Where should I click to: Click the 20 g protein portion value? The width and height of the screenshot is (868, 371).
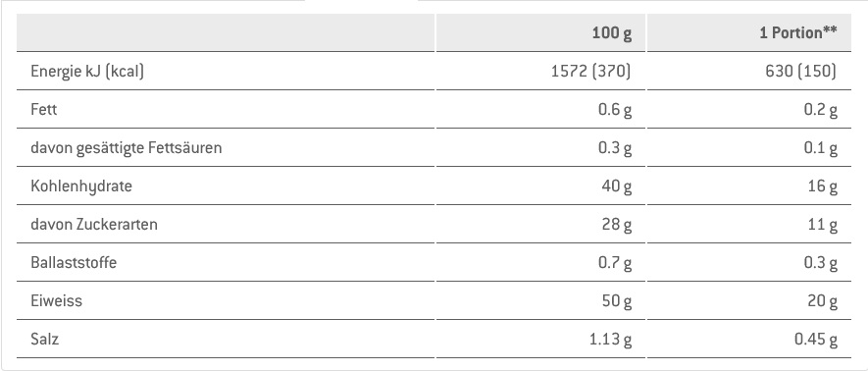pyautogui.click(x=822, y=300)
